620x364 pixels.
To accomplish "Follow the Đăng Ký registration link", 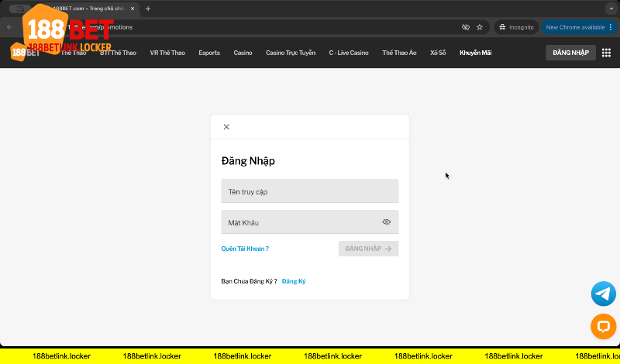I will point(294,281).
